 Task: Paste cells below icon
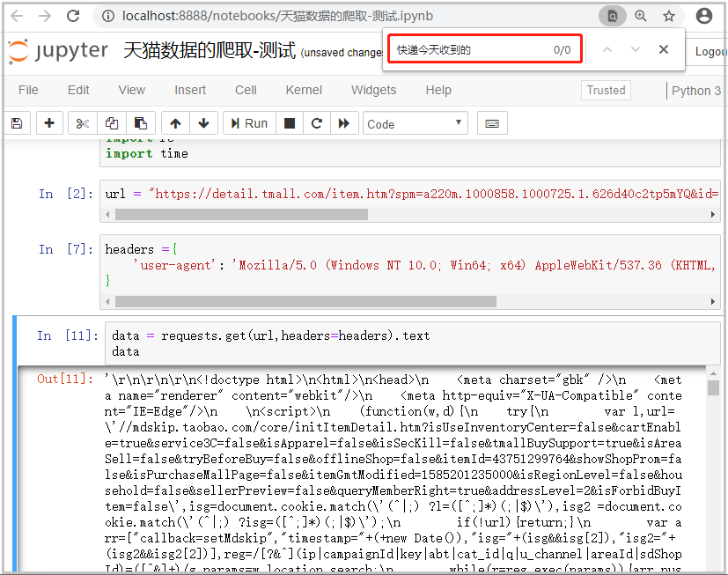pos(141,123)
